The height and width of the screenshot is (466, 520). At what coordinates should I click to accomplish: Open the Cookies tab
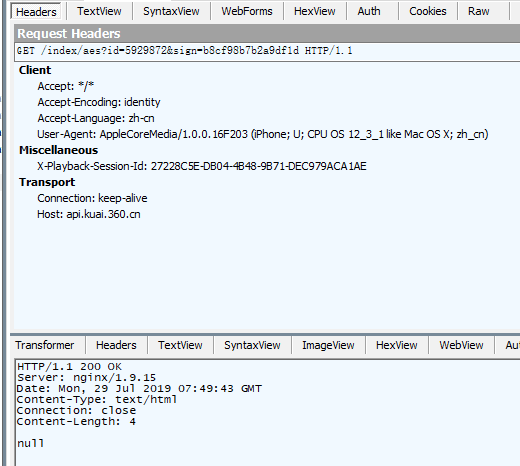[427, 11]
